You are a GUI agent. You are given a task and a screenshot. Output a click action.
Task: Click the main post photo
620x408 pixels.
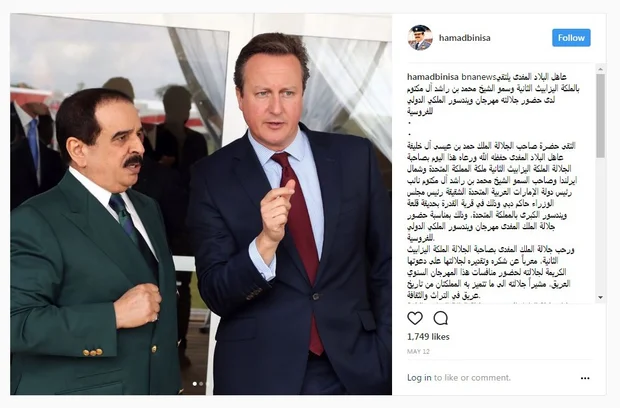tap(201, 204)
